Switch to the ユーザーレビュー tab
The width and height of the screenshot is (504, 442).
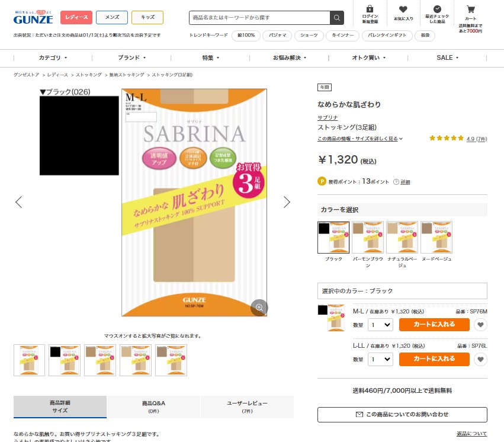[247, 406]
